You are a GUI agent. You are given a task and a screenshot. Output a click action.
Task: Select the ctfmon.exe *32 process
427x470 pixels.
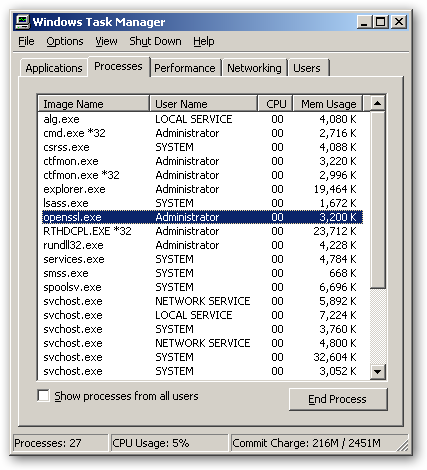pos(202,175)
